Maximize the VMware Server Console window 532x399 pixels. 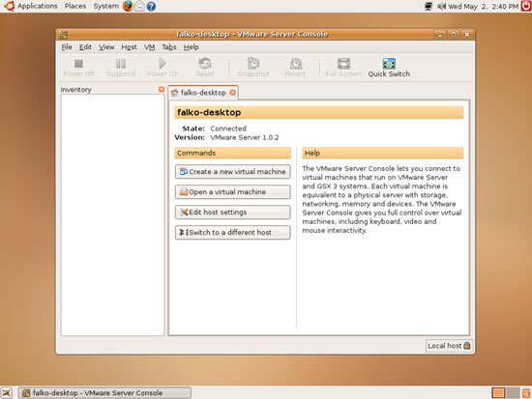click(x=454, y=35)
